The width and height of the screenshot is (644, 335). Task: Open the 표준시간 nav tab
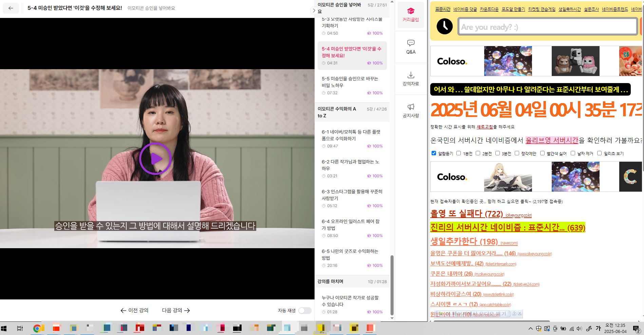442,9
